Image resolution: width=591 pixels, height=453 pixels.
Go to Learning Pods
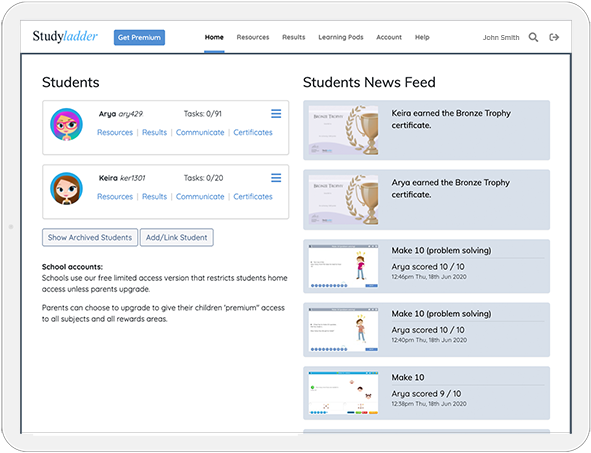click(x=341, y=37)
